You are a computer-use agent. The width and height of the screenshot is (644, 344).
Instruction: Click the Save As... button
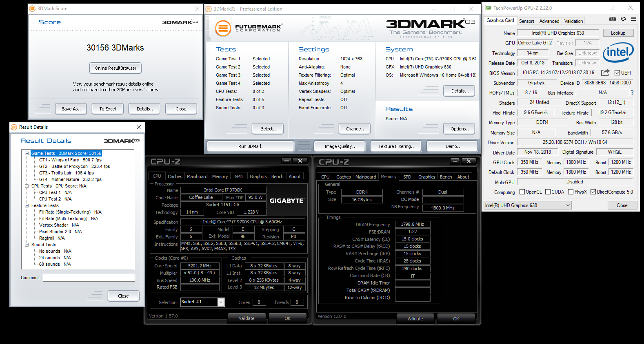[x=72, y=109]
